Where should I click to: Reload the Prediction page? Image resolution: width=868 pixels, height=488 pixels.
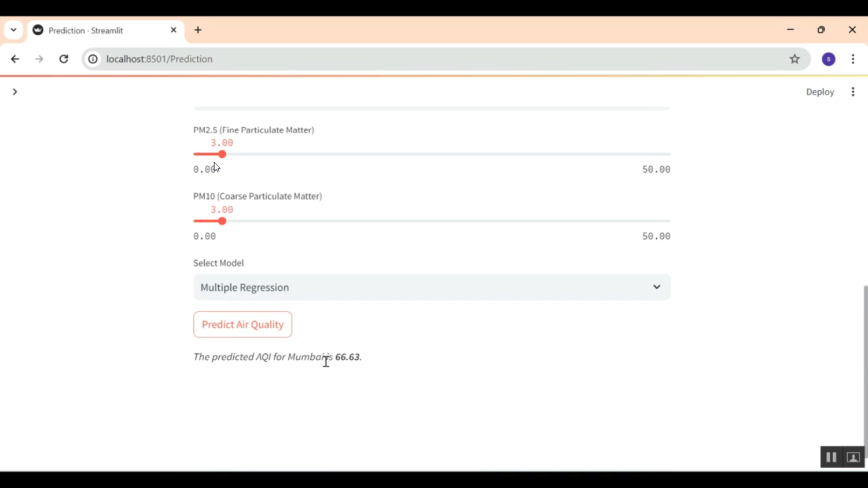(64, 59)
